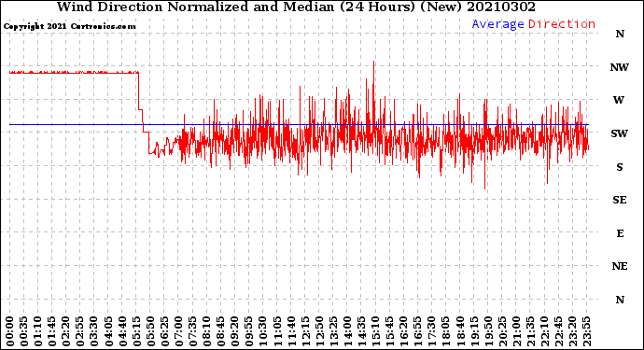
Task: Click the 18:40 time label
Action: pos(459,331)
